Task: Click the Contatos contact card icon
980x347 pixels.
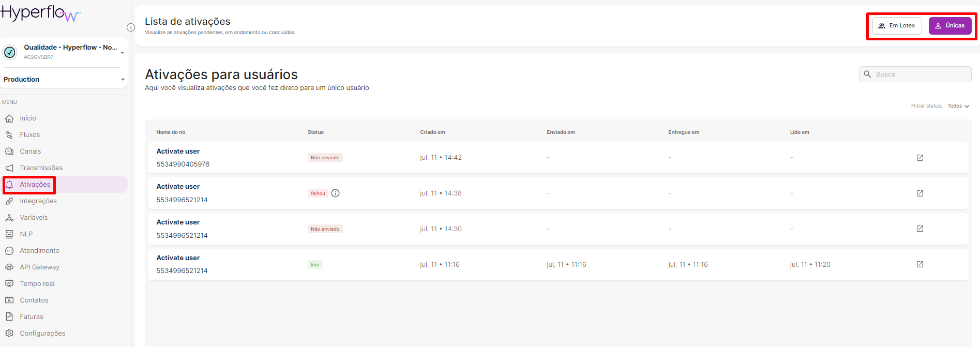Action: pyautogui.click(x=9, y=300)
